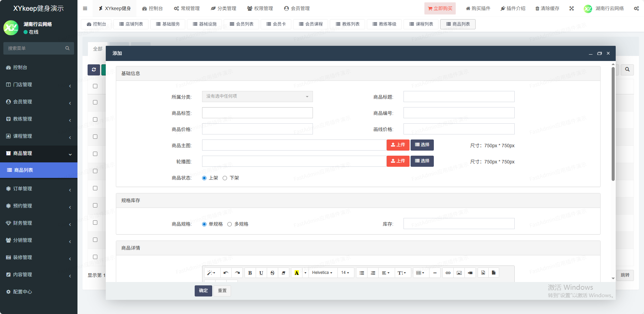Screen dimensions: 644x314
Task: Open the 权限管理 top menu
Action: pyautogui.click(x=260, y=8)
